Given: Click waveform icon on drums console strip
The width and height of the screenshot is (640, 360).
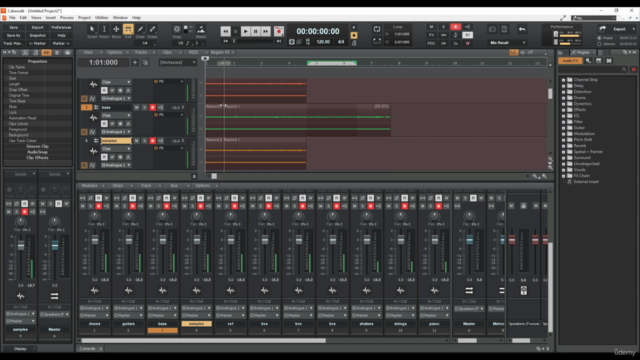Looking at the screenshot, I should point(95,290).
